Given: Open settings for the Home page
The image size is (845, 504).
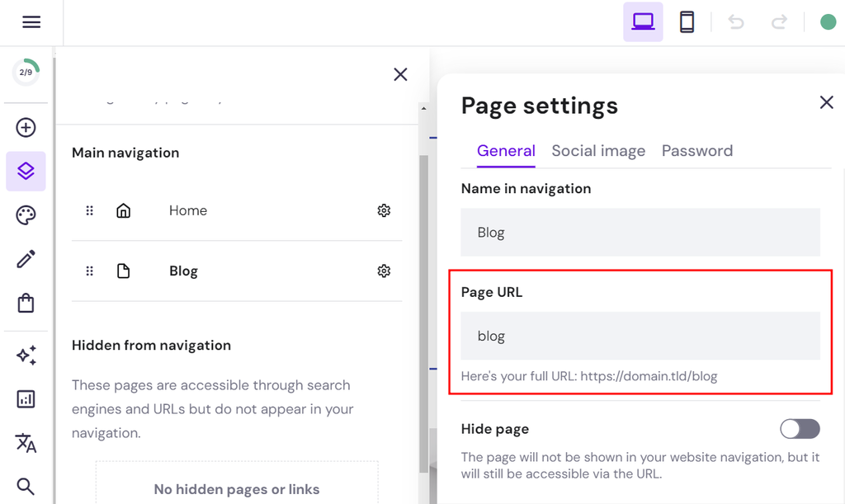Looking at the screenshot, I should tap(384, 210).
